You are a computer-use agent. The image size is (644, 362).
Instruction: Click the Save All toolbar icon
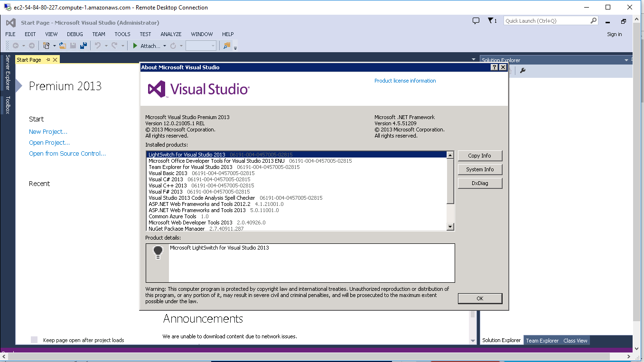84,46
